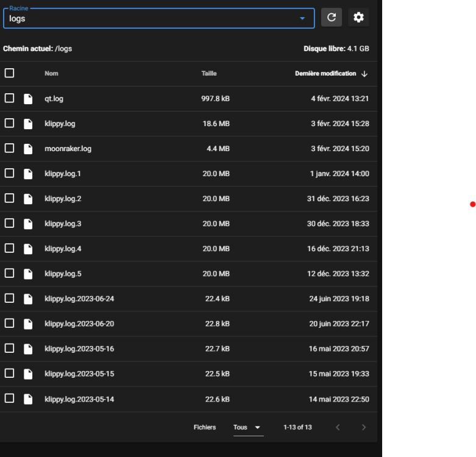
Task: Open the klippy.log file name
Action: (x=60, y=124)
